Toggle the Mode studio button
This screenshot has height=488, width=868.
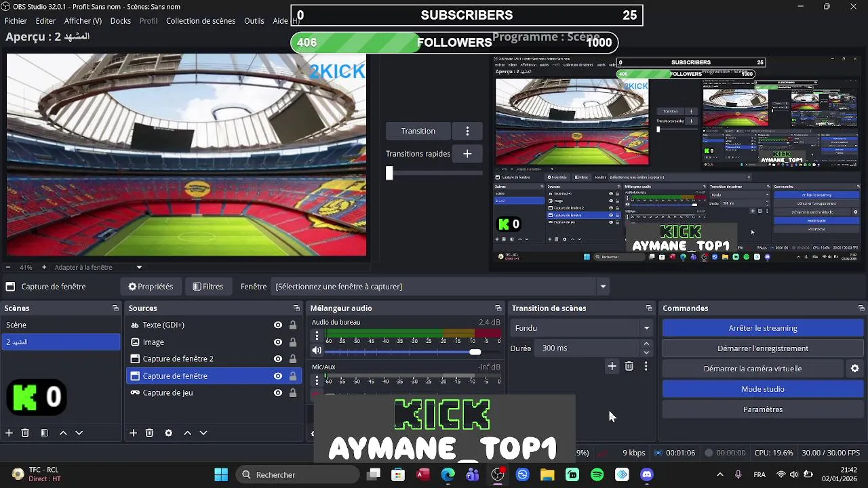(x=763, y=389)
